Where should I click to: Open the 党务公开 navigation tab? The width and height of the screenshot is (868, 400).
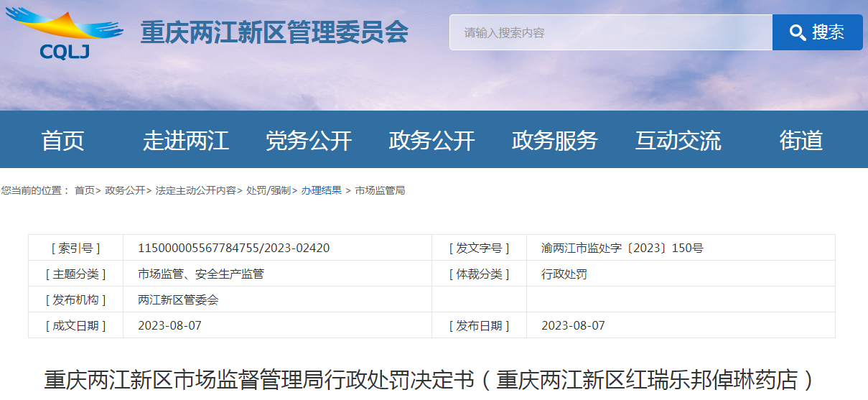pos(309,140)
